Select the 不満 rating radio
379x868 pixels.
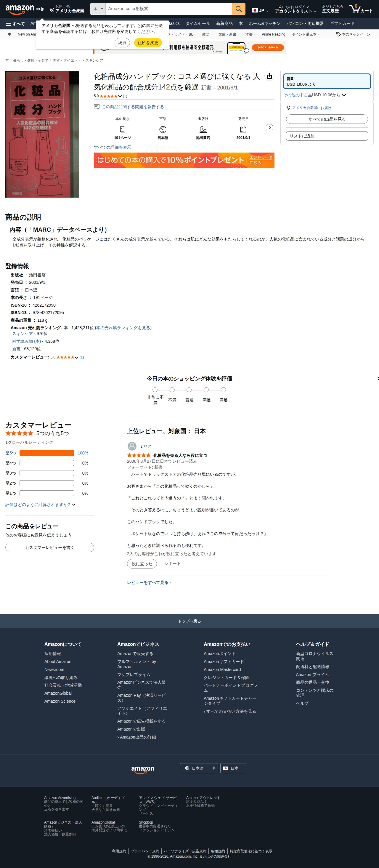pos(172,390)
